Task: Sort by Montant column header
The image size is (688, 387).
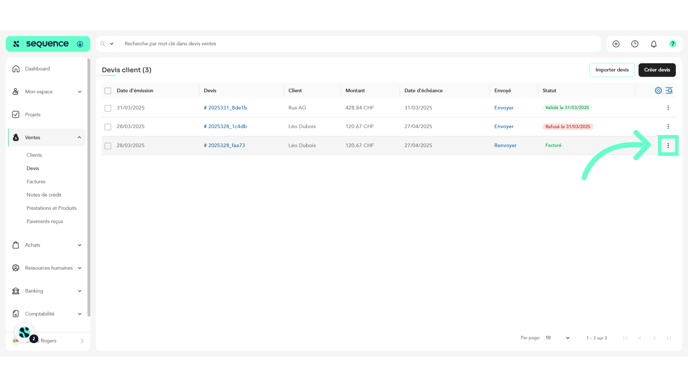Action: click(x=355, y=90)
